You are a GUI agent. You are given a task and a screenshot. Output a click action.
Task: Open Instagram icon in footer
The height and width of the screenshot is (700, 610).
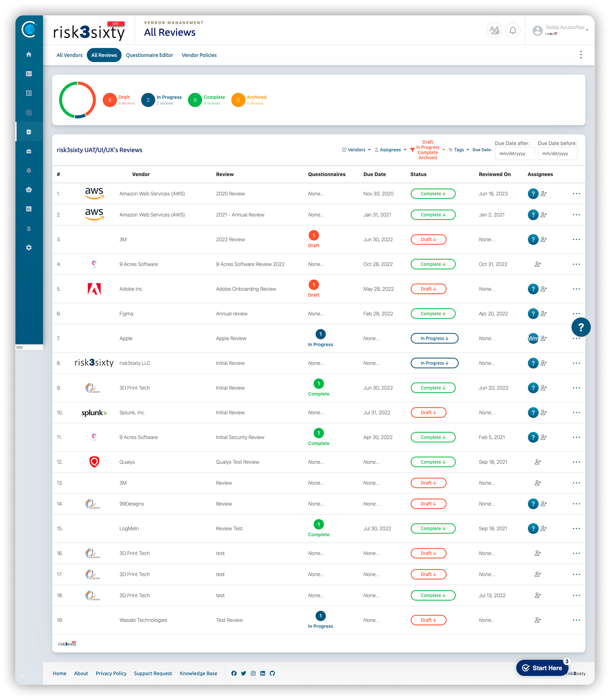(x=253, y=673)
